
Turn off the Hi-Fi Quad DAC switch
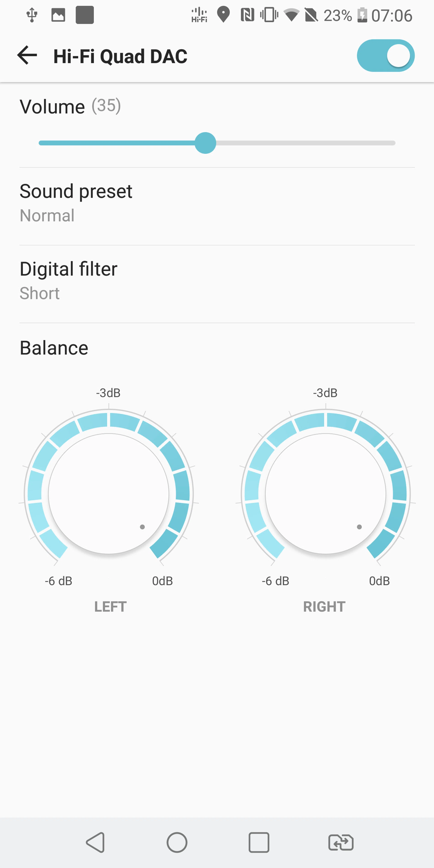(385, 56)
